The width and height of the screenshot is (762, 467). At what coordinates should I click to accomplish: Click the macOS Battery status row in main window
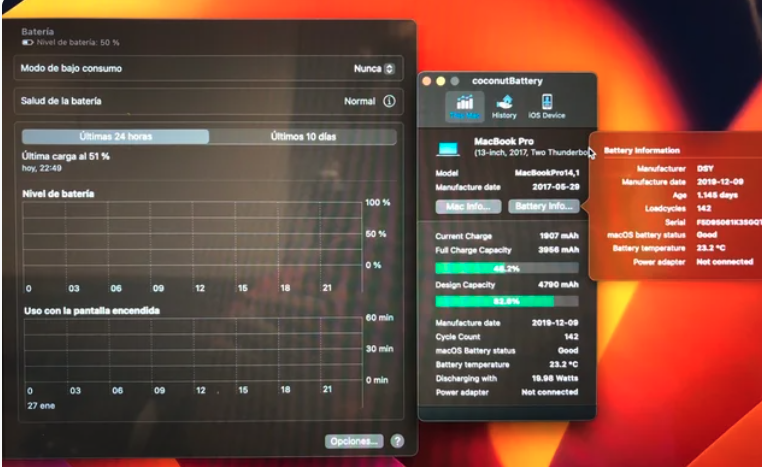click(506, 351)
